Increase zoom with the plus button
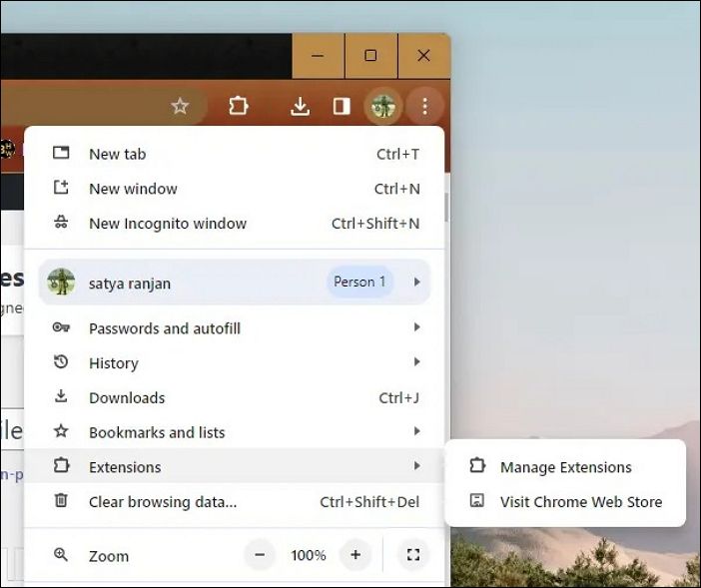Viewport: 701px width, 588px height. 354,555
